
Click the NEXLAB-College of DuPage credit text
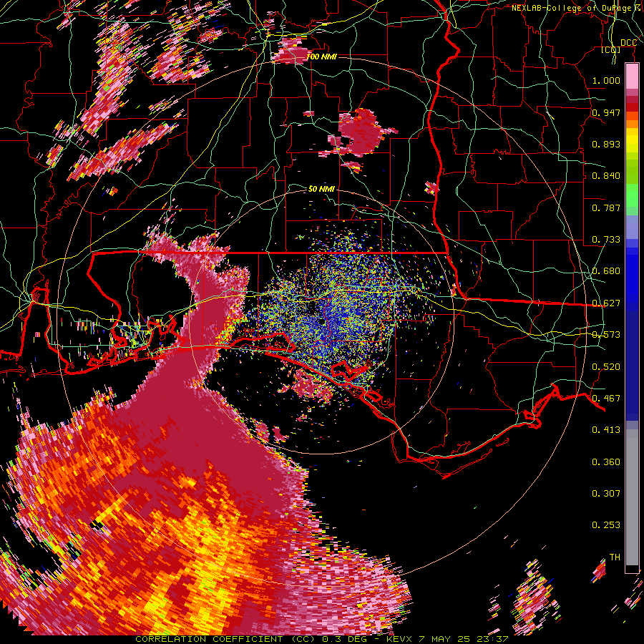tap(576, 8)
